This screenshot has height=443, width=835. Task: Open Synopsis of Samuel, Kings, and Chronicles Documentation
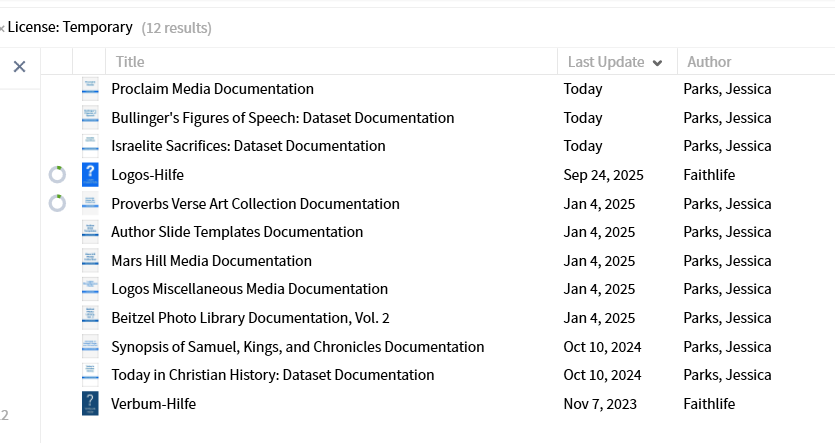tap(297, 347)
